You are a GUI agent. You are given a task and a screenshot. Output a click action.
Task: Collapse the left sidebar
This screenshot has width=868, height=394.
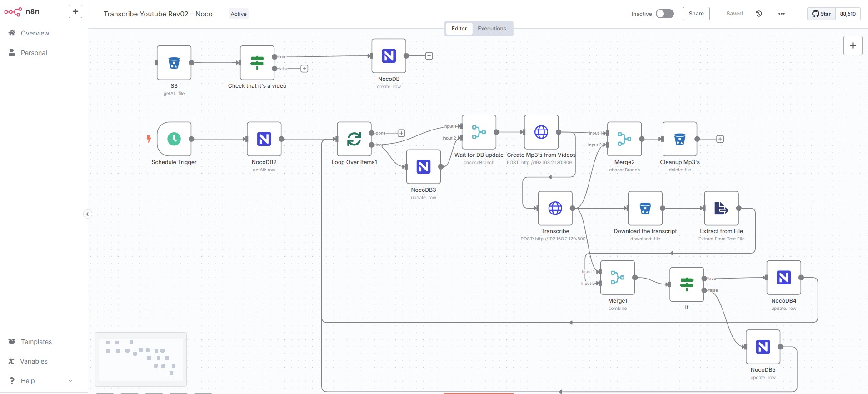[x=88, y=214]
